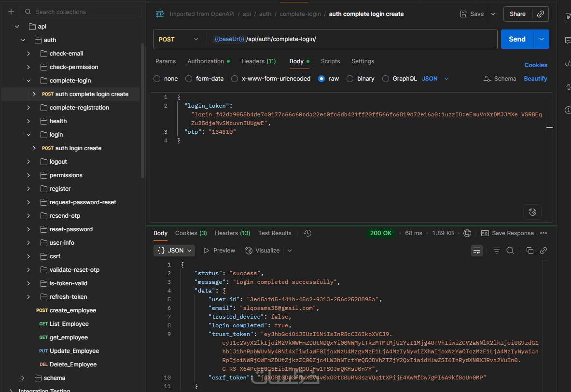The width and height of the screenshot is (571, 392).
Task: Click the response history clock icon
Action: click(307, 233)
